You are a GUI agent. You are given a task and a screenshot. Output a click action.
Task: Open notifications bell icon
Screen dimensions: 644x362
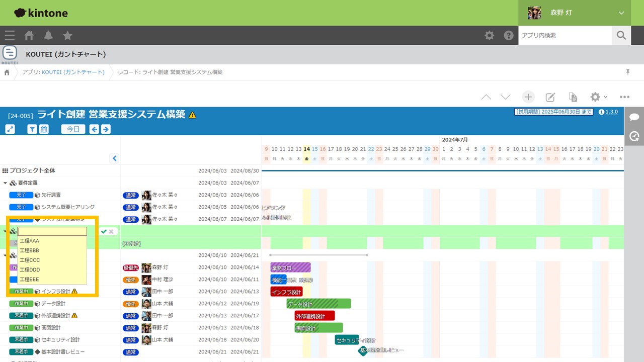click(x=48, y=35)
